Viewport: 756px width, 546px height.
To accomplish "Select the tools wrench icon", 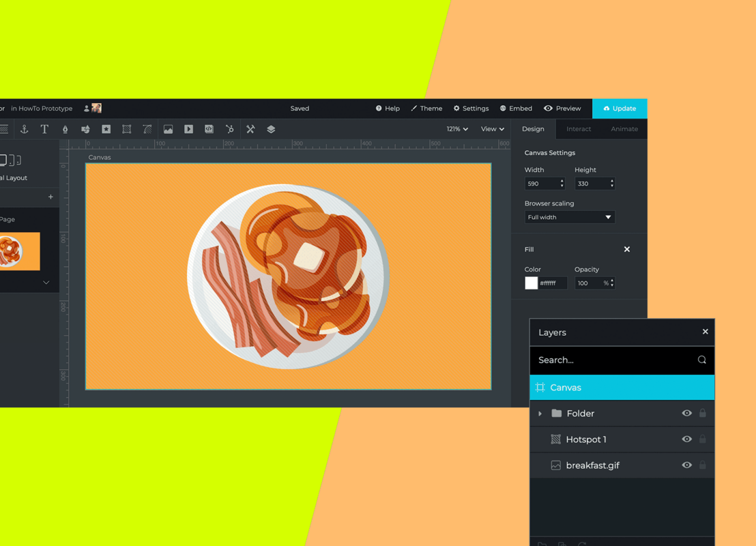I will tap(250, 129).
